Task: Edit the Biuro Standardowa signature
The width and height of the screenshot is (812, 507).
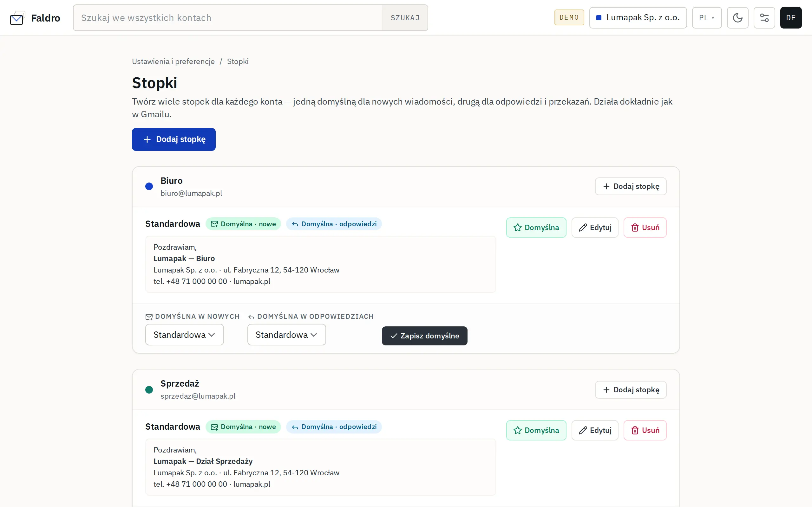Action: click(595, 228)
